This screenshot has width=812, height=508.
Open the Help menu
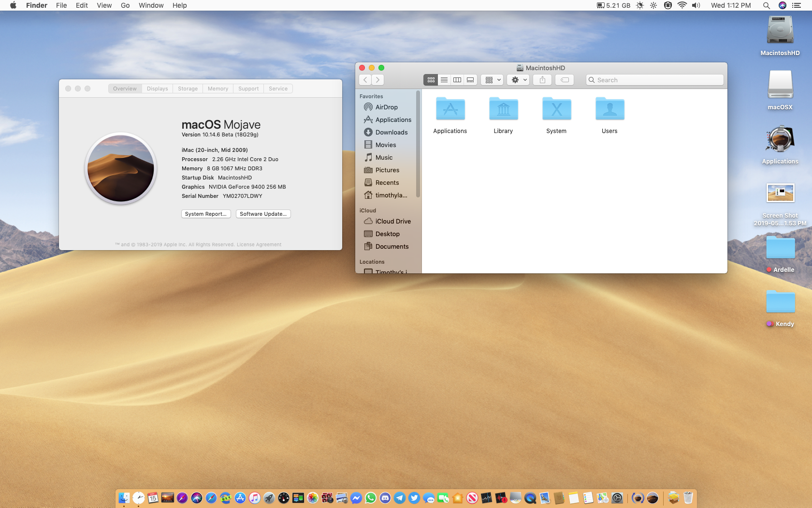pos(179,5)
